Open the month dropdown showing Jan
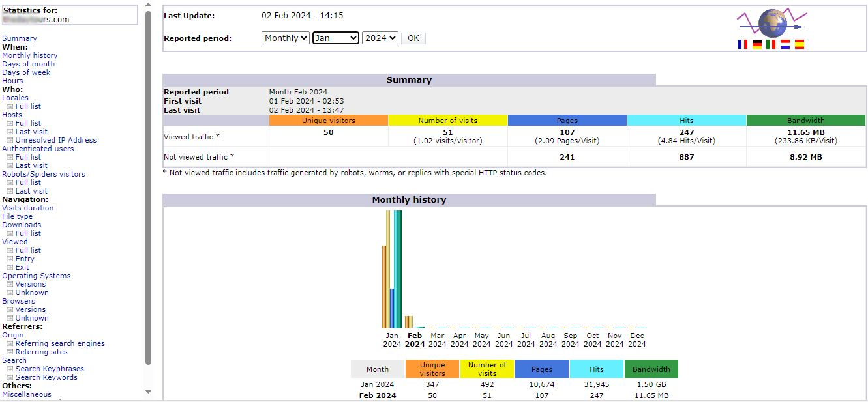Screen dimensions: 868x402 tap(335, 38)
